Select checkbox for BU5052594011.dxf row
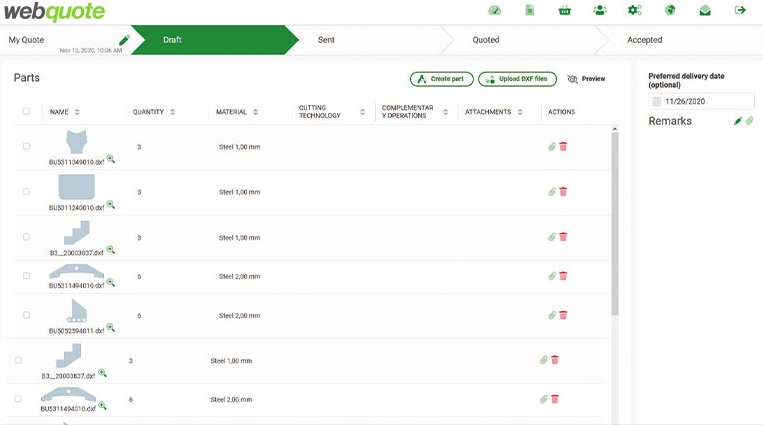 coord(27,315)
